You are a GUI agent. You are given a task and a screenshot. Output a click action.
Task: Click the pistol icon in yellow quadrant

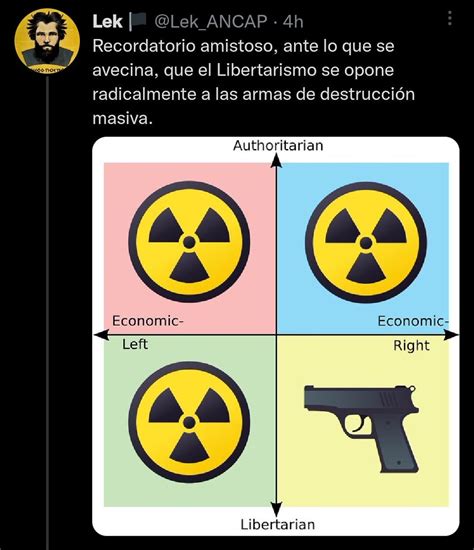click(x=361, y=429)
